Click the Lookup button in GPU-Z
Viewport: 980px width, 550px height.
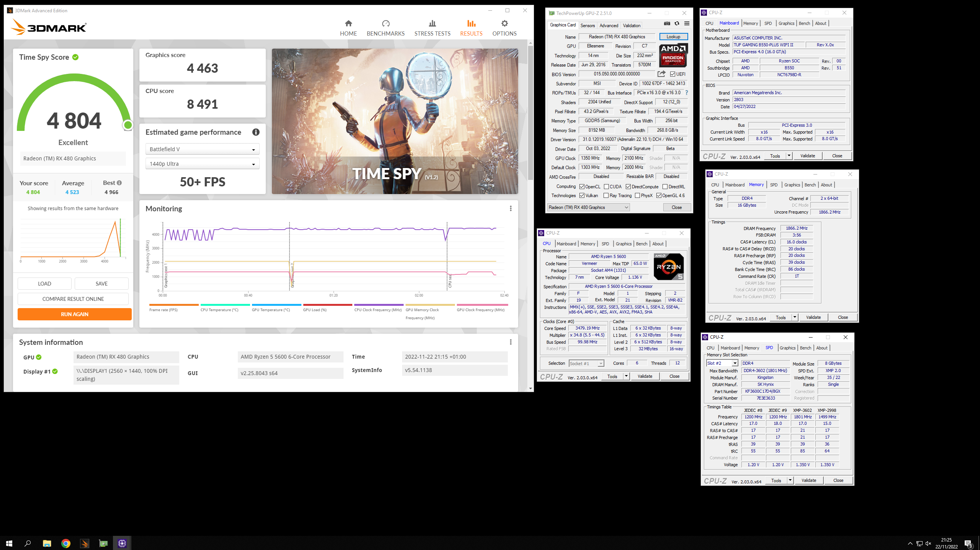[x=673, y=37]
